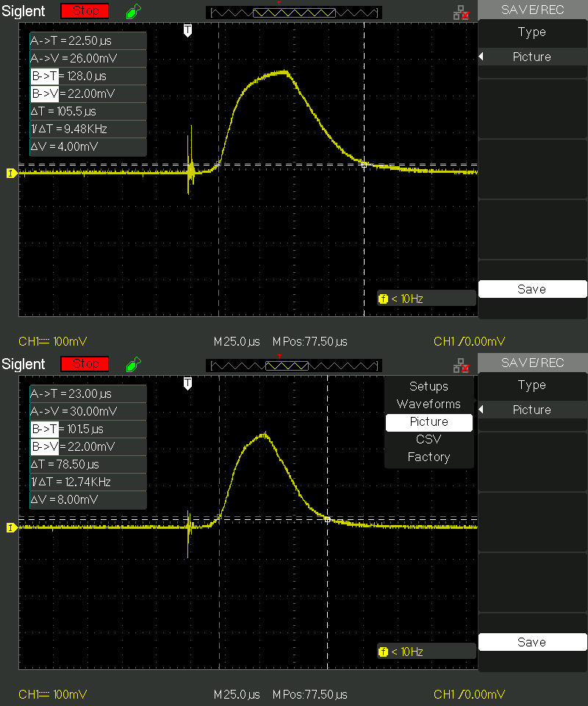Click the Siglent logo in the lower capture
Image resolution: width=588 pixels, height=706 pixels.
click(24, 364)
